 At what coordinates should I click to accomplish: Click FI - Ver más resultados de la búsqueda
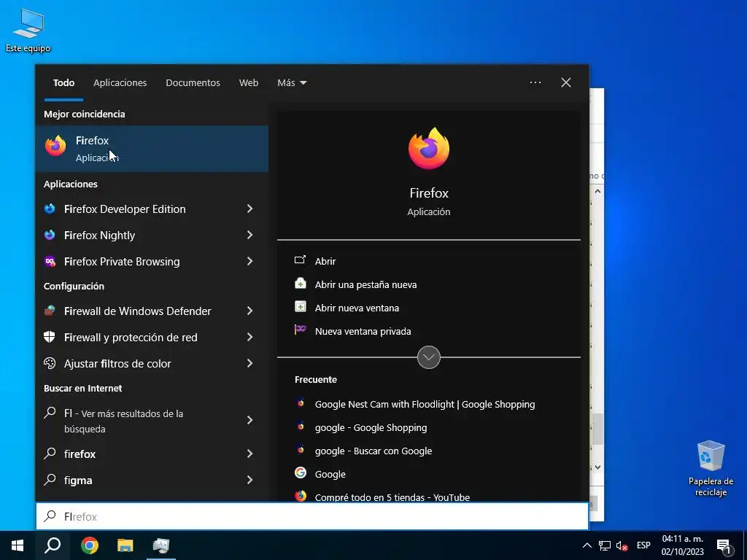[x=152, y=421]
